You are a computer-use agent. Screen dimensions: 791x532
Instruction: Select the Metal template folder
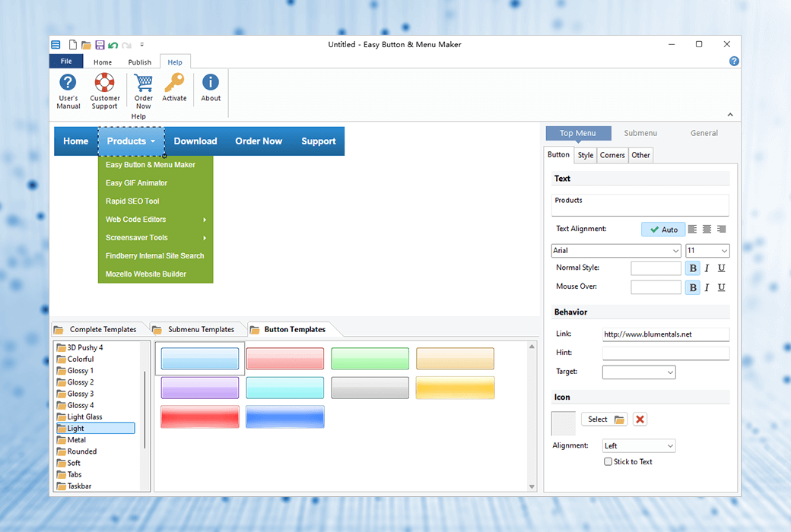71,440
